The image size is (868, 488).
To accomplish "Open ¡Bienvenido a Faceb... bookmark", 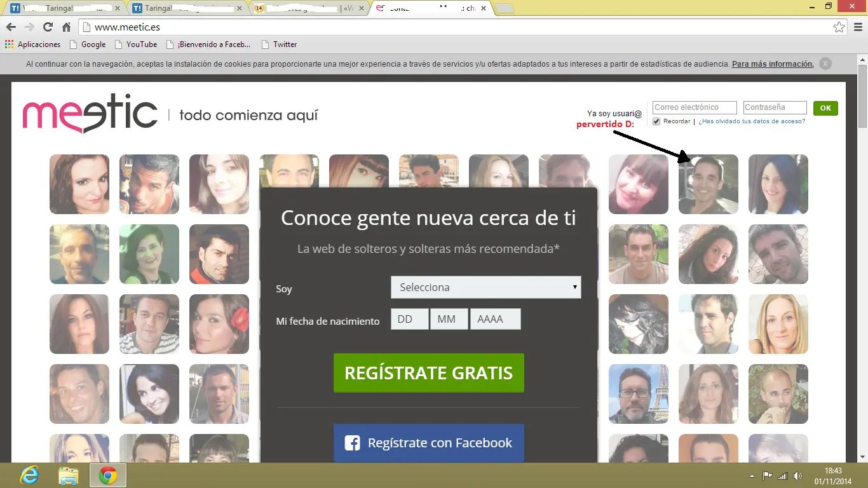I will click(x=208, y=44).
